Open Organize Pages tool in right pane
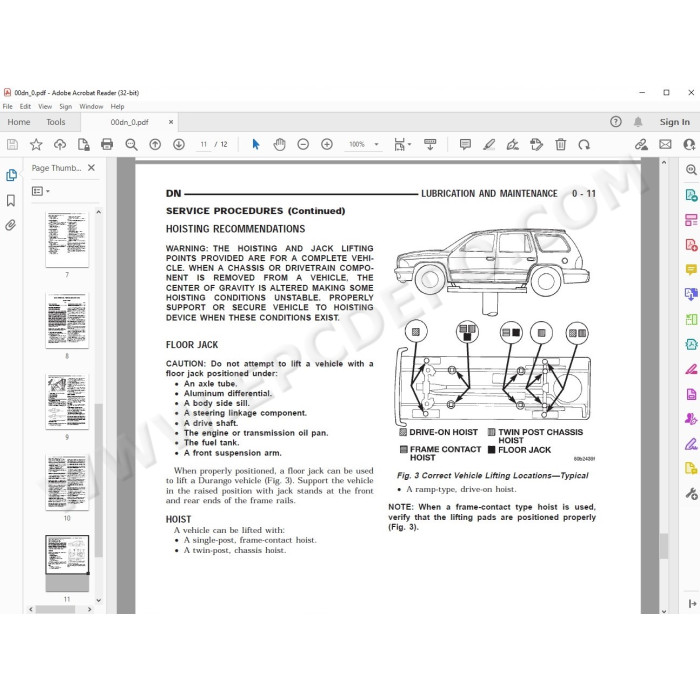Screen dimensions: 700x700 coord(691,319)
